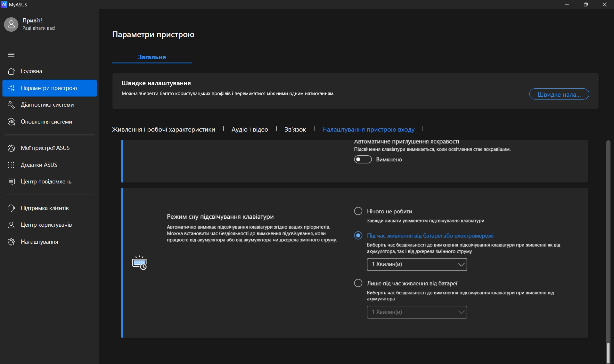Switch to Аудіо і відео section

pos(250,129)
